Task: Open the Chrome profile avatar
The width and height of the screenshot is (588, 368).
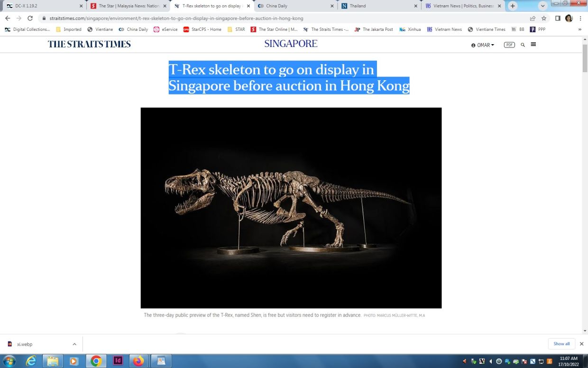Action: 569,18
